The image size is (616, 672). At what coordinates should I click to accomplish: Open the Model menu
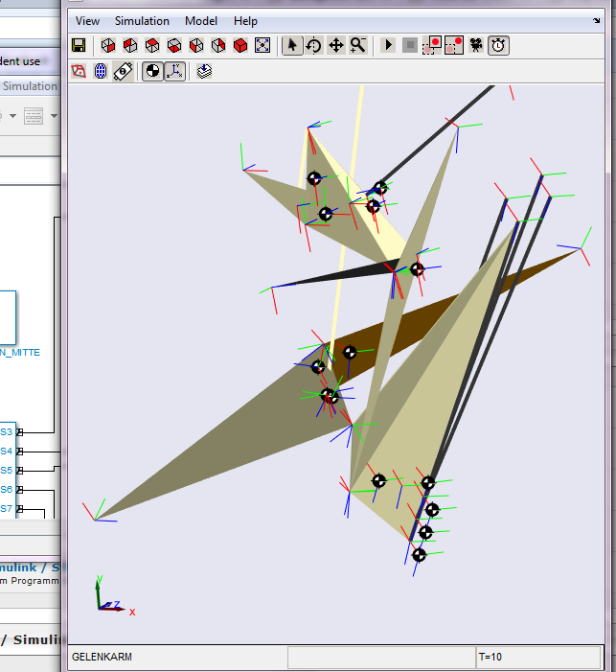click(201, 21)
